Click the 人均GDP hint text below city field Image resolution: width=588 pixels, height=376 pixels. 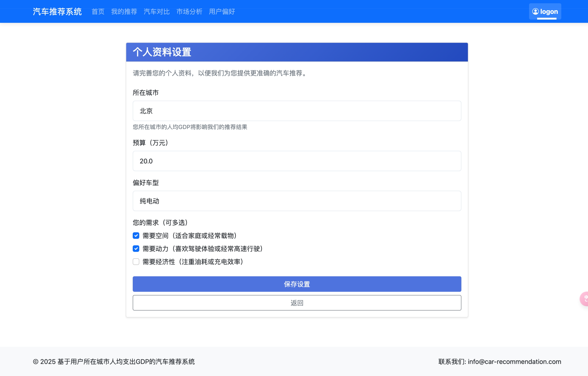point(190,127)
